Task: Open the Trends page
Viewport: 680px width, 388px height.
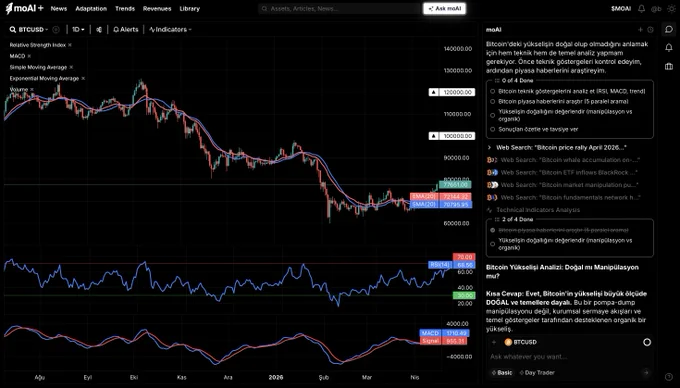Action: click(x=125, y=9)
